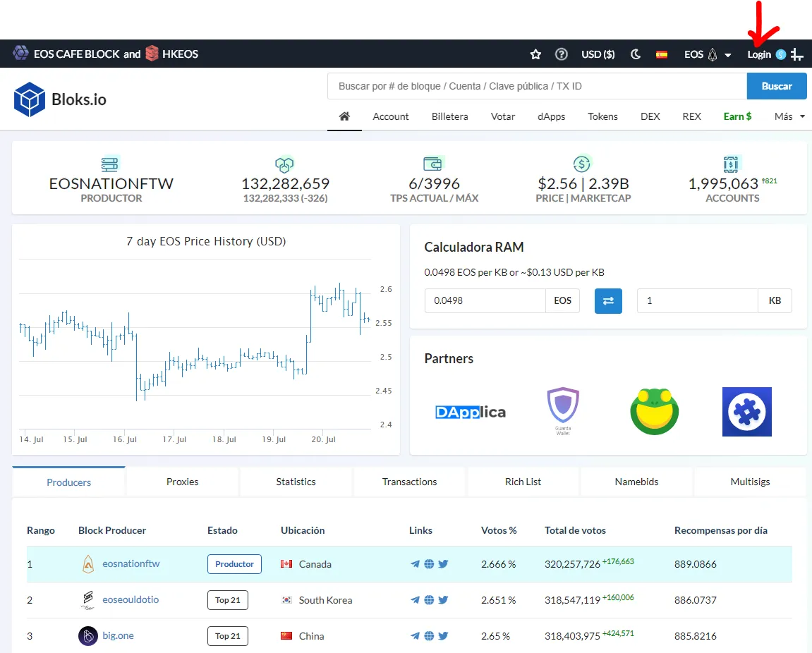
Task: Switch to the Rich List tab
Action: tap(523, 482)
